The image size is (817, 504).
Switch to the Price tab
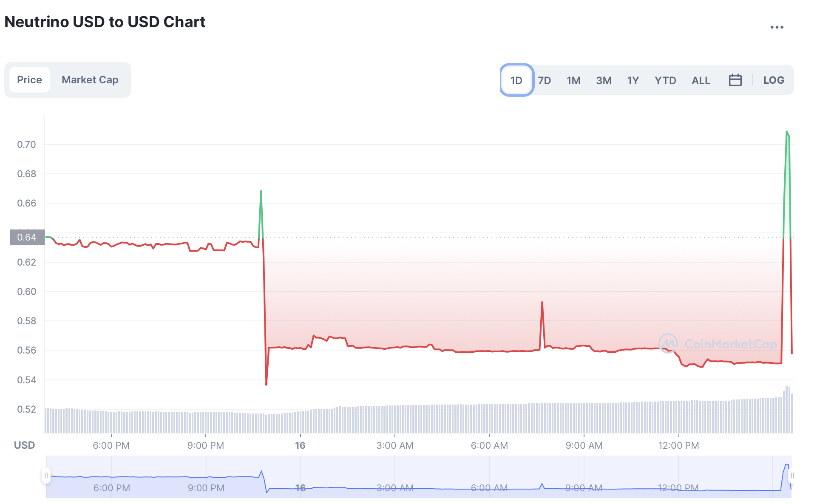coord(29,80)
